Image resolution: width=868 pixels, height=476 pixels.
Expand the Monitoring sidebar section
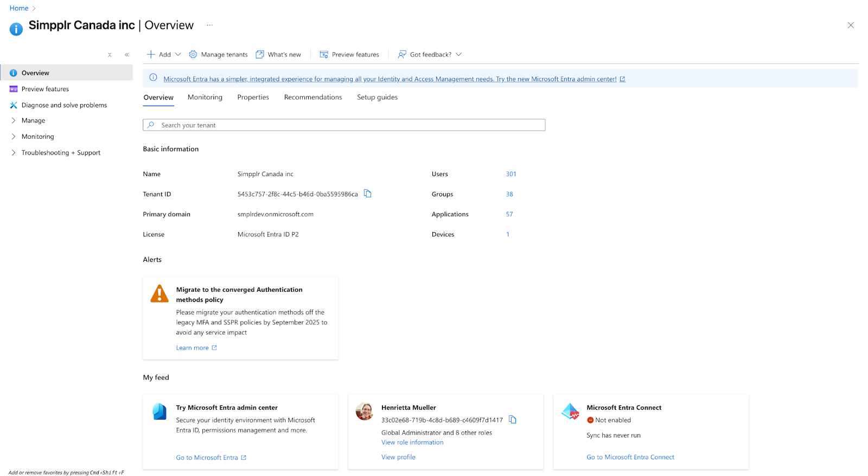click(x=37, y=137)
